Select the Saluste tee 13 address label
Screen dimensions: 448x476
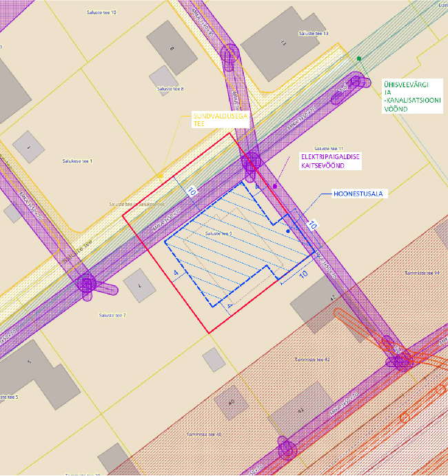313,33
